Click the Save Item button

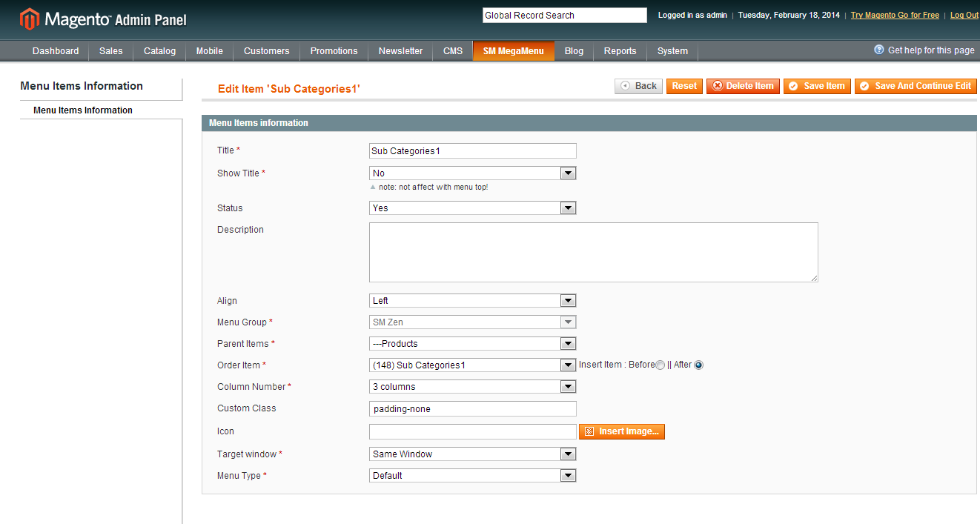(817, 86)
